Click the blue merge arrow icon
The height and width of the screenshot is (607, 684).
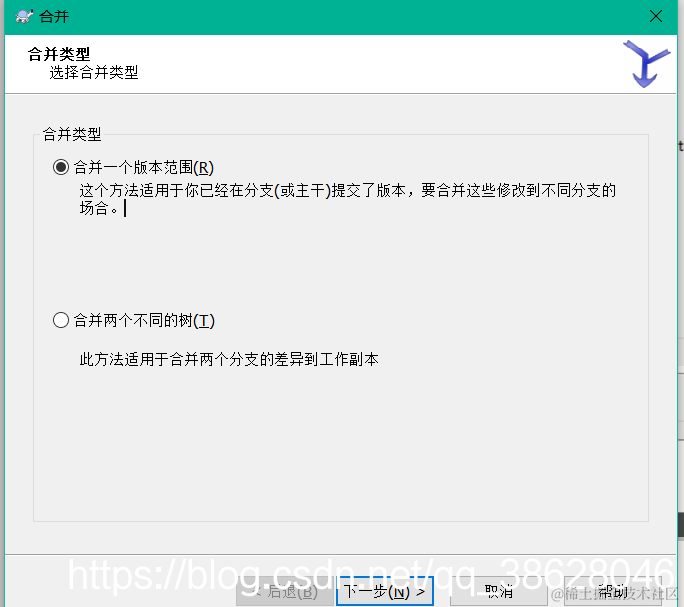click(x=646, y=64)
